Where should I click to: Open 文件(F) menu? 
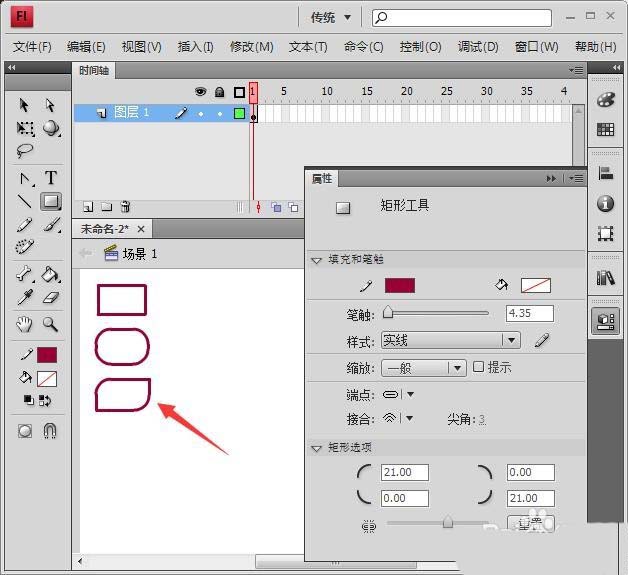pos(32,47)
